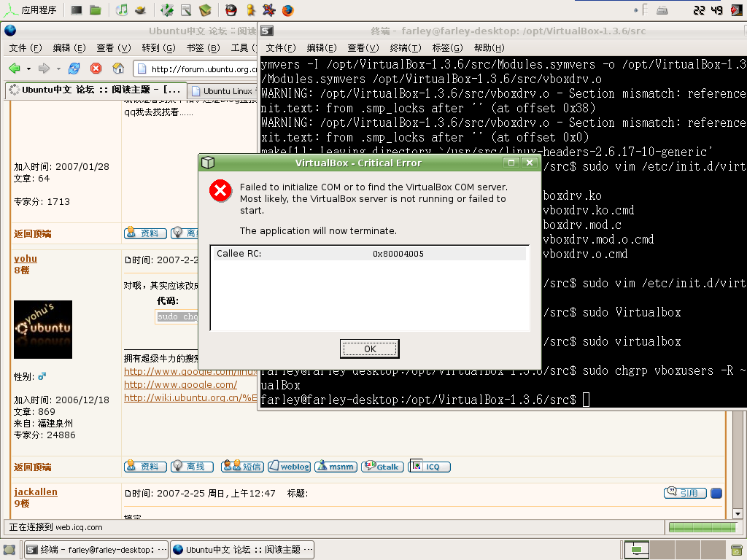Click the first 返回顶端 link above yohu
747x560 pixels.
32,234
